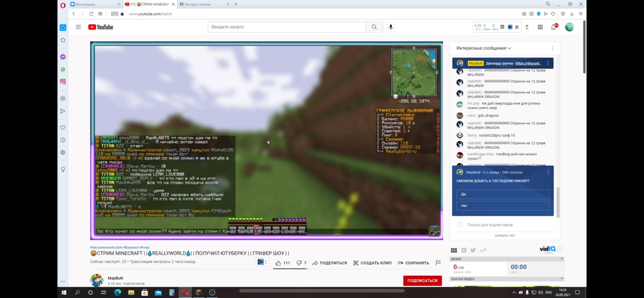The width and height of the screenshot is (644, 298).
Task: Click the YouTube search input field
Action: click(287, 27)
